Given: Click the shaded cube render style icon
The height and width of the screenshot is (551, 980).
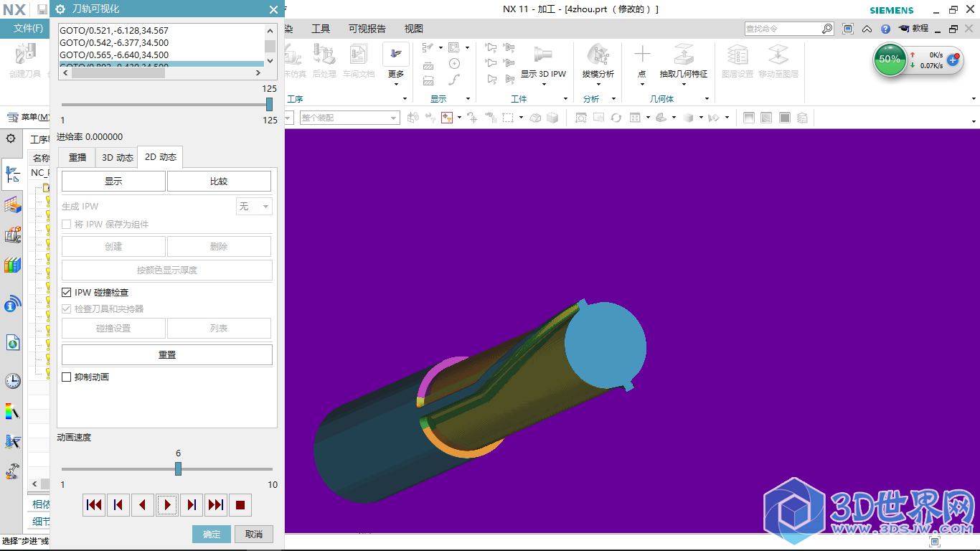Looking at the screenshot, I should (x=688, y=118).
